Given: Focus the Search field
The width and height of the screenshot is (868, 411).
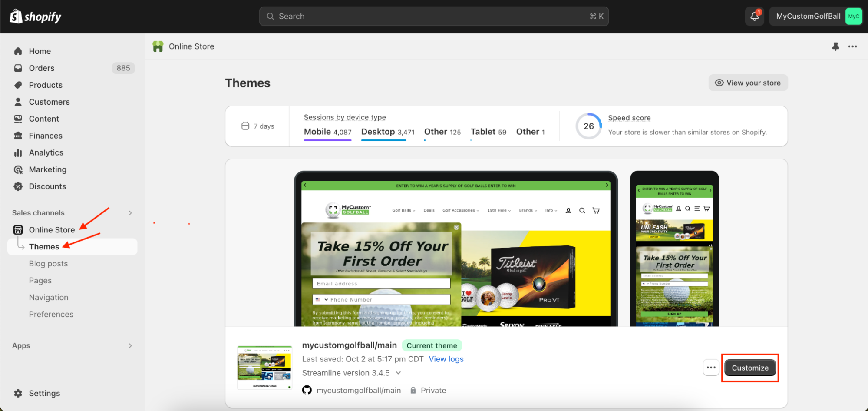Looking at the screenshot, I should [x=433, y=17].
